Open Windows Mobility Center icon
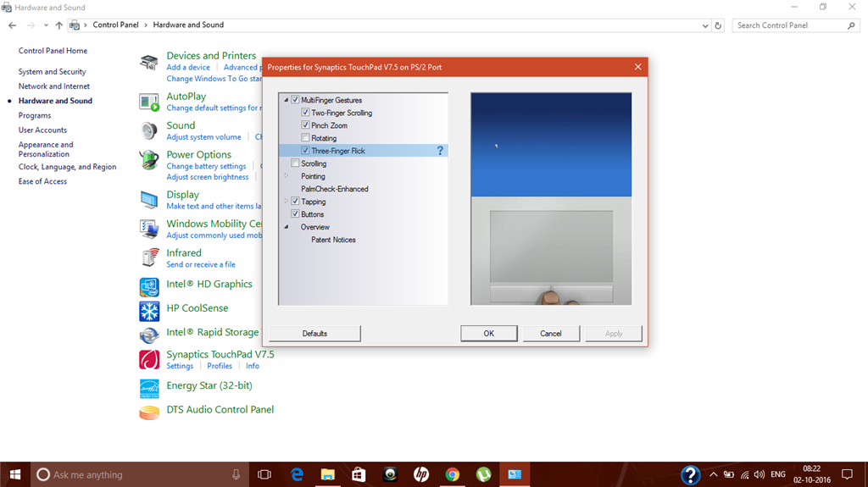The image size is (868, 487). [149, 229]
